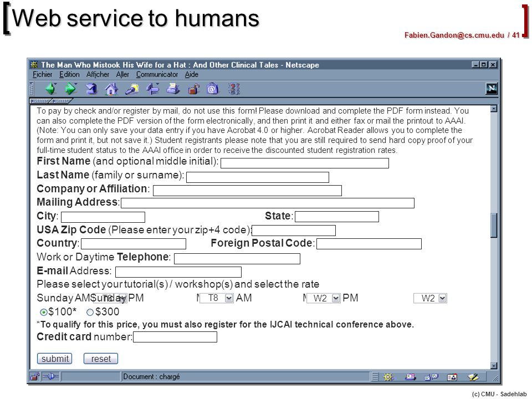532x399 pixels.
Task: Click the submit button
Action: (55, 359)
